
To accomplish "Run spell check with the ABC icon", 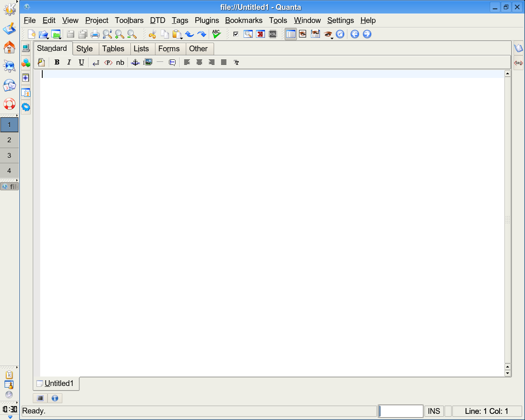I will pyautogui.click(x=216, y=34).
